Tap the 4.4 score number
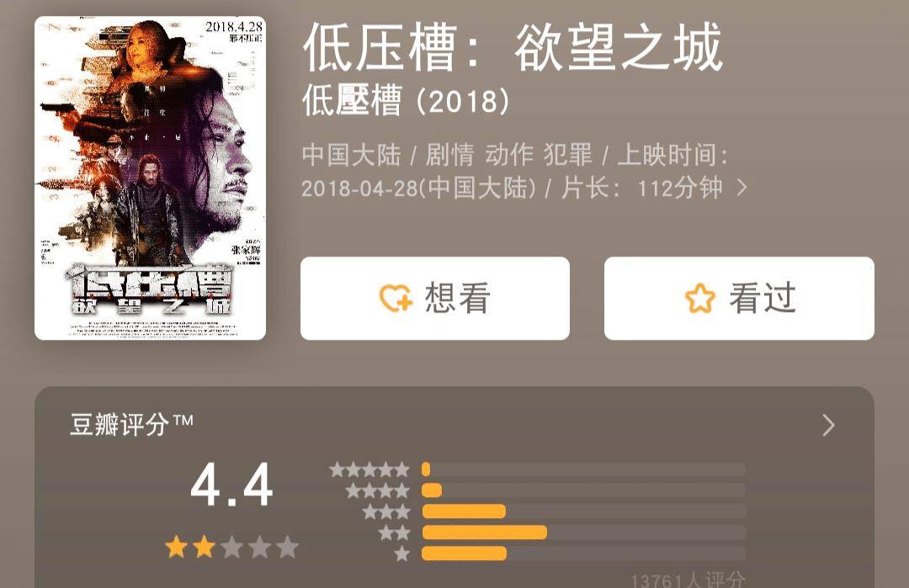 tap(232, 485)
